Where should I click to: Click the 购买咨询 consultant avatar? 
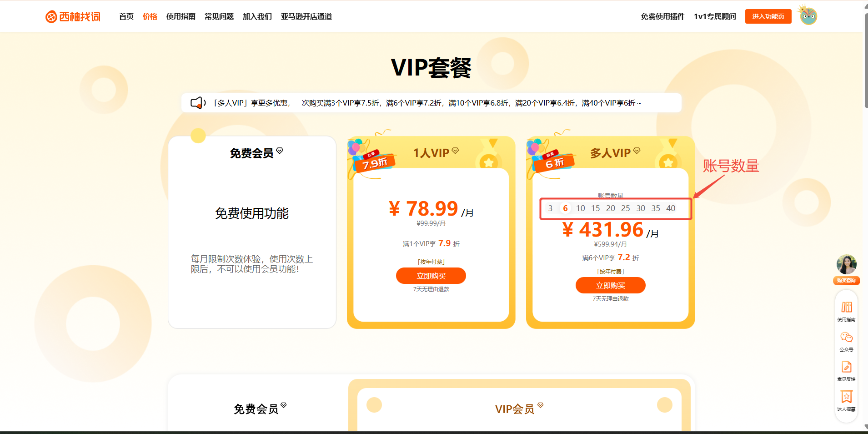point(846,265)
